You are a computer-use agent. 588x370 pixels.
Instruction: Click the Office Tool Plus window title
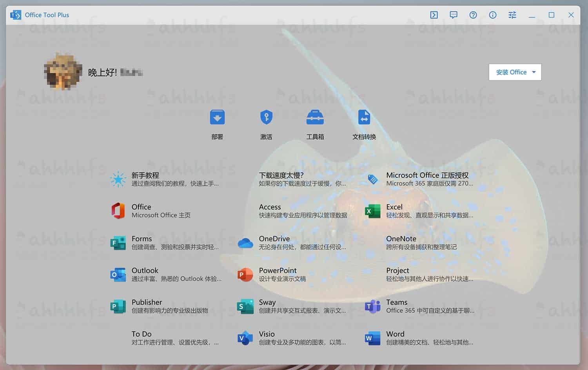click(x=47, y=15)
